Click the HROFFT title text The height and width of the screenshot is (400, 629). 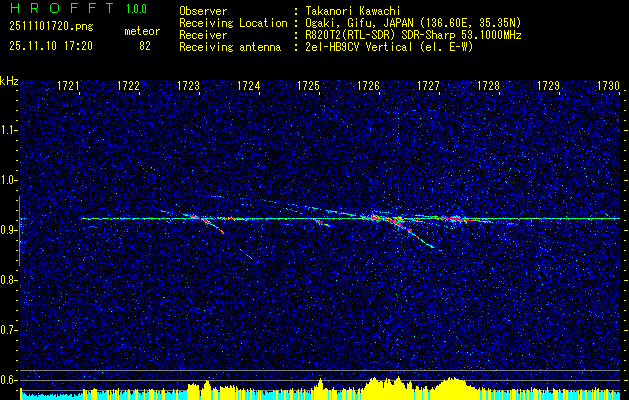coord(62,8)
